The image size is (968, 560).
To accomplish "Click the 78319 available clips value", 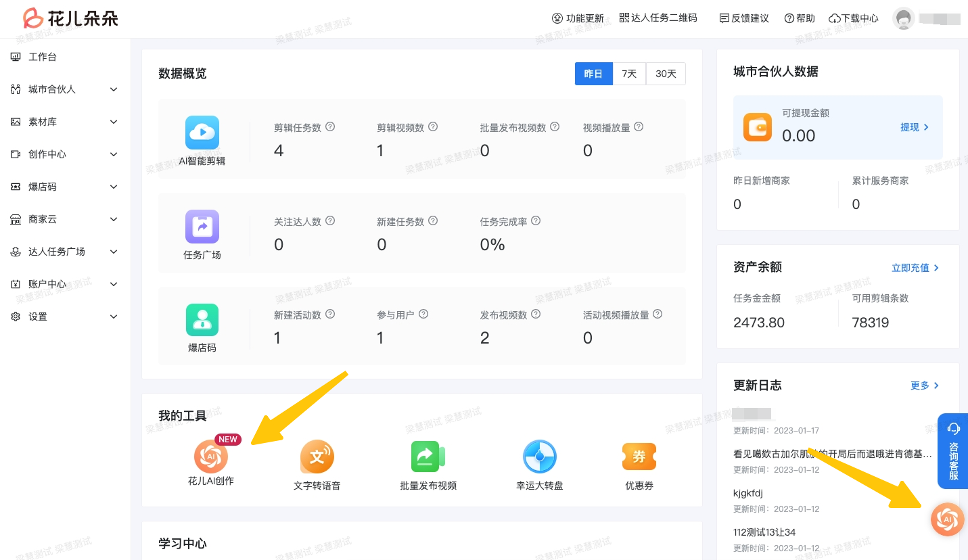I will tap(871, 323).
